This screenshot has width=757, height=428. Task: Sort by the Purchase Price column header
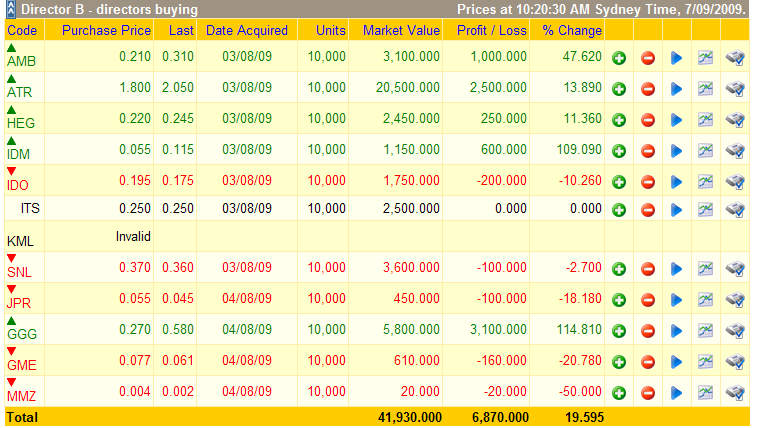point(106,31)
